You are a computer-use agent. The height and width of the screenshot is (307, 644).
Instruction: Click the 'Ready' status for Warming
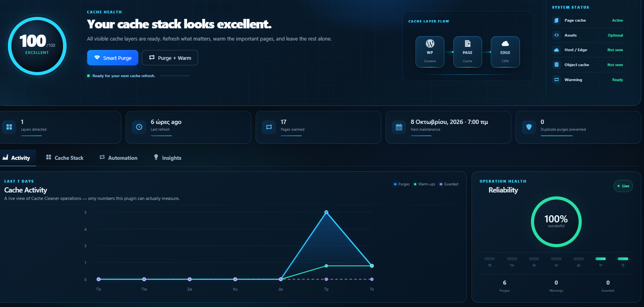point(618,80)
